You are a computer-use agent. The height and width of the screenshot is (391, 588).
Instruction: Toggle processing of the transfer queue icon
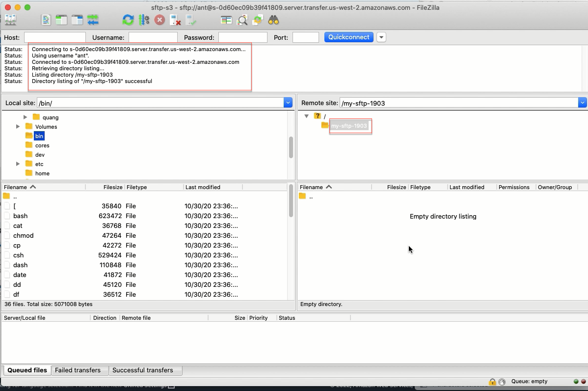tap(144, 20)
